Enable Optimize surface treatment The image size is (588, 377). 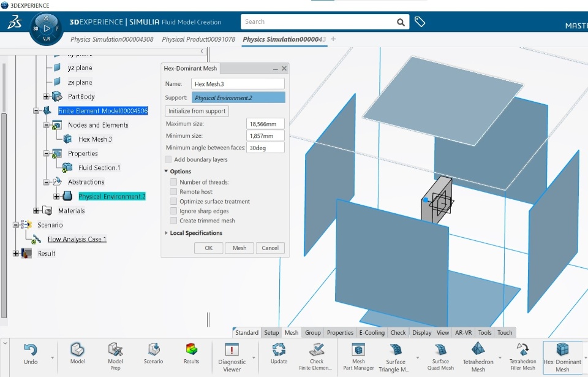tap(173, 201)
